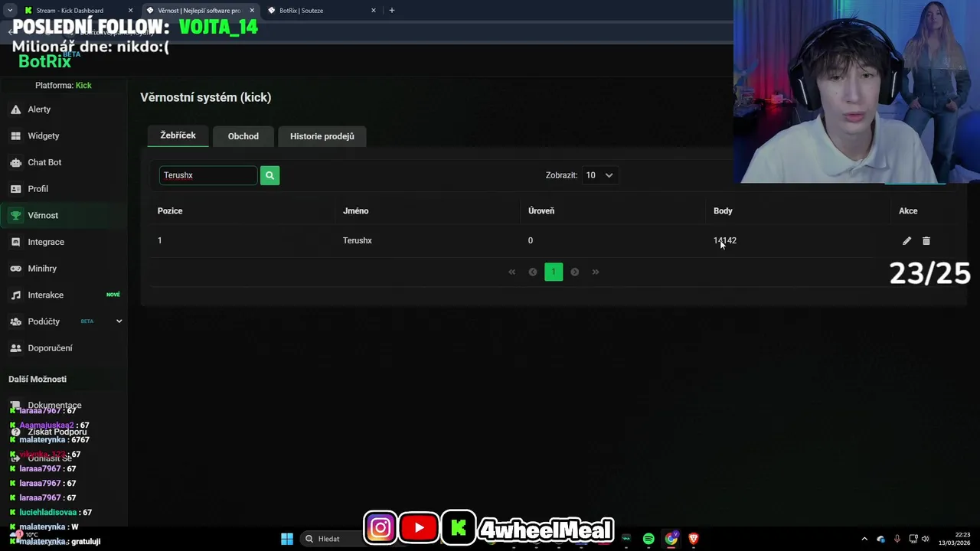Open the Integrace sidebar section
The image size is (980, 551).
coord(46,242)
